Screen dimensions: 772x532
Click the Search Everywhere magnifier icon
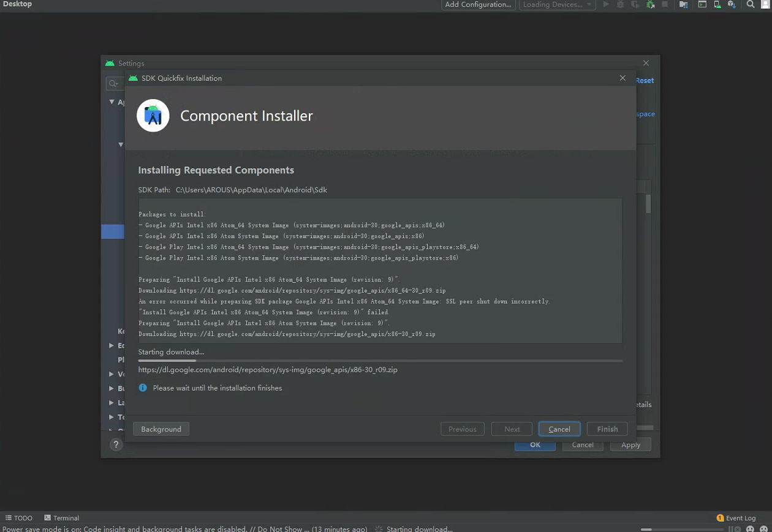click(x=751, y=4)
